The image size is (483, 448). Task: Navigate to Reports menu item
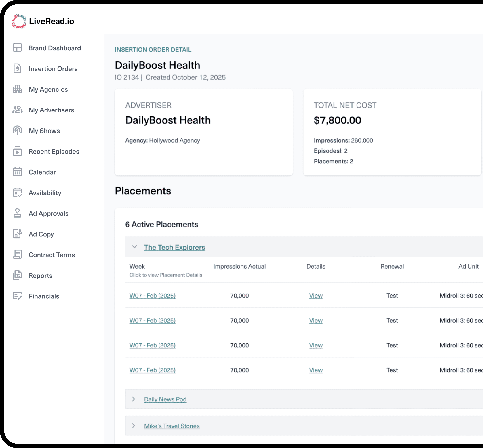click(40, 276)
